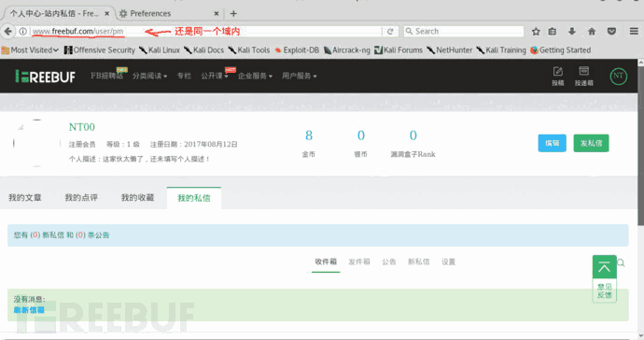Bookmark this page with the star icon
644x340 pixels.
[536, 31]
